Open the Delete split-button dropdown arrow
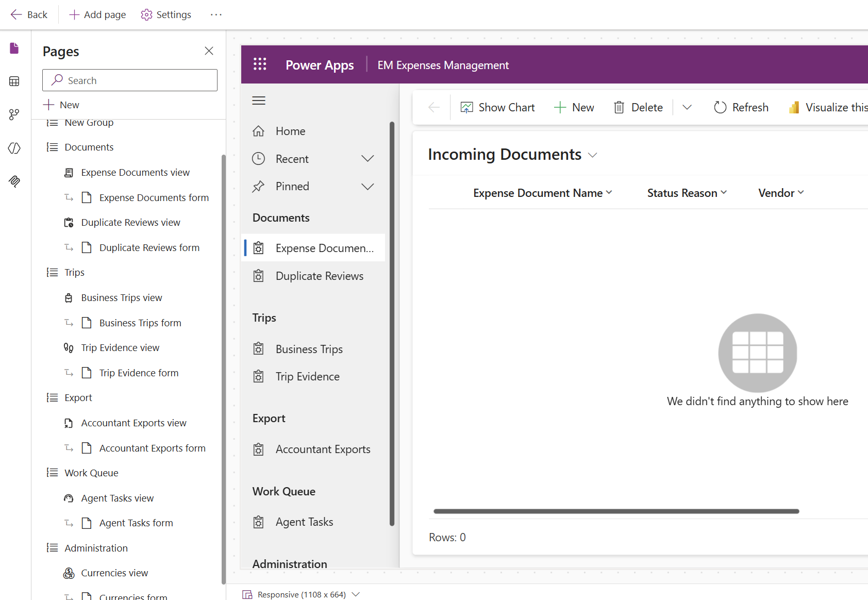The width and height of the screenshot is (868, 600). point(687,107)
